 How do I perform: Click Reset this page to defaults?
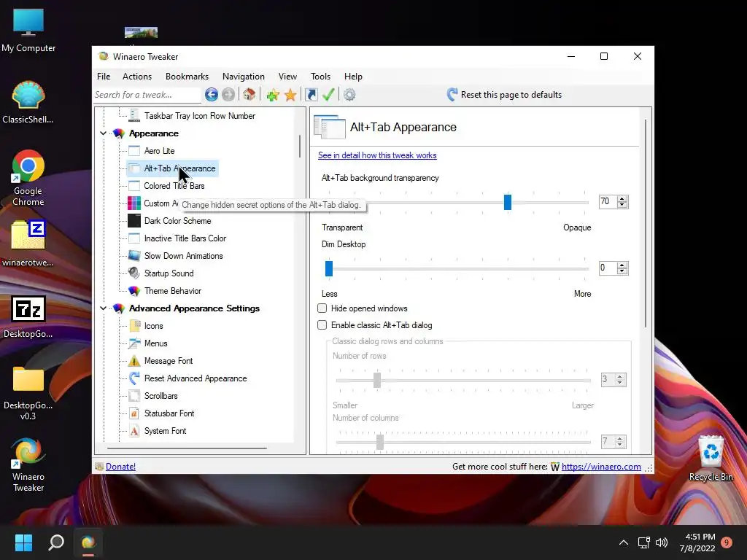505,95
